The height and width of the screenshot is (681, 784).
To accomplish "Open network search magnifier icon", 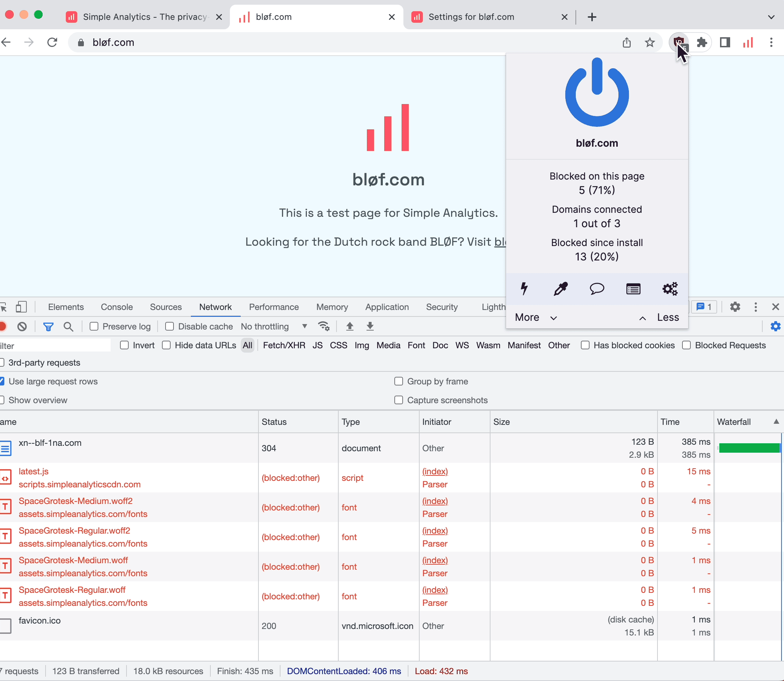I will (68, 327).
